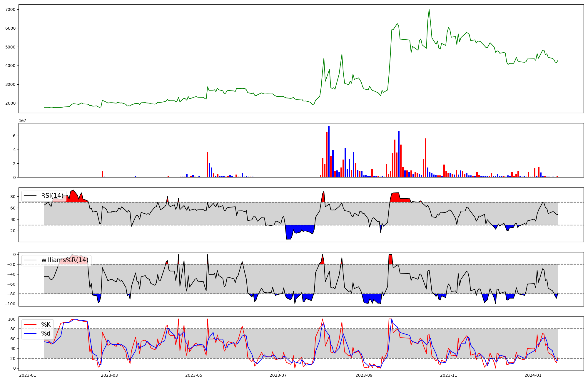Click the 1e7 volume scale label
The width and height of the screenshot is (588, 382).
[x=22, y=120]
